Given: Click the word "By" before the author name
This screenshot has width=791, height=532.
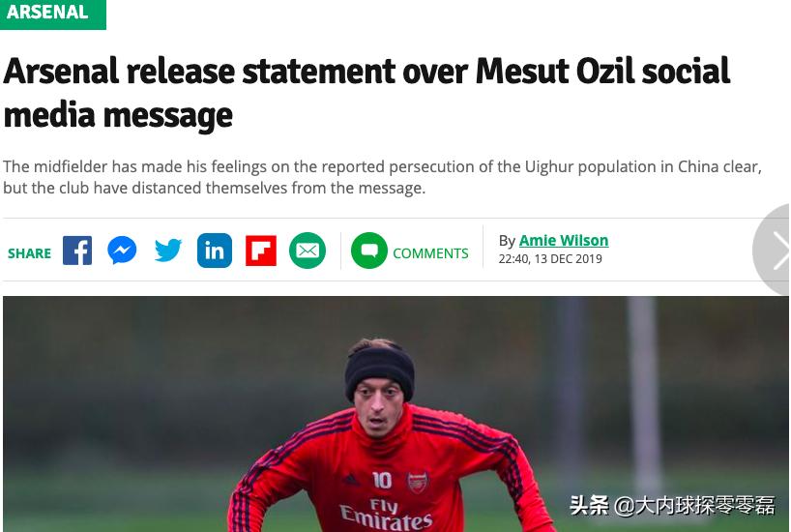Looking at the screenshot, I should 507,241.
